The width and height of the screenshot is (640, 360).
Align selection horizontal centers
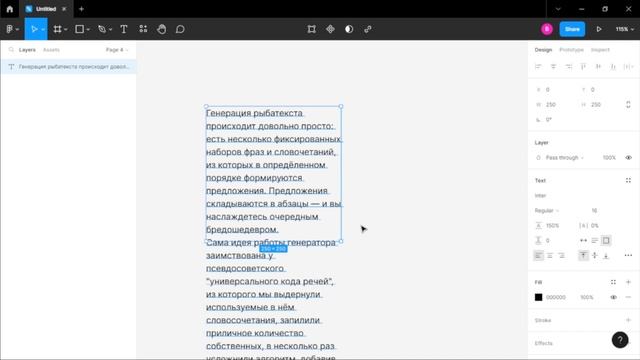click(x=553, y=67)
